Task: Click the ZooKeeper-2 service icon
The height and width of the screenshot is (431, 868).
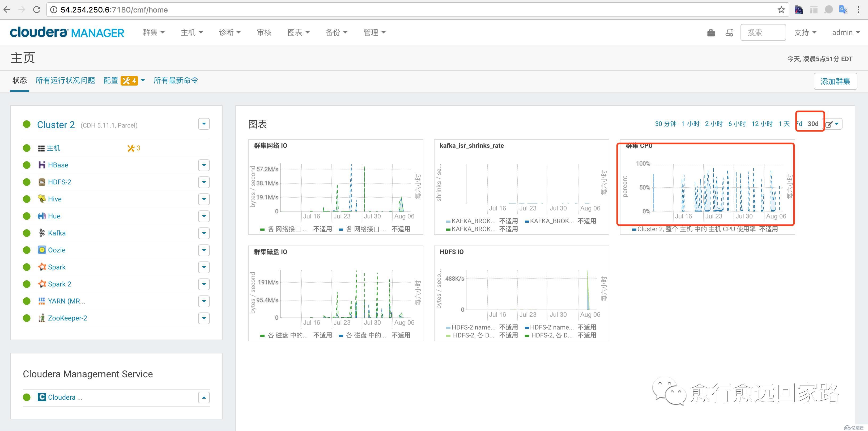Action: (42, 318)
